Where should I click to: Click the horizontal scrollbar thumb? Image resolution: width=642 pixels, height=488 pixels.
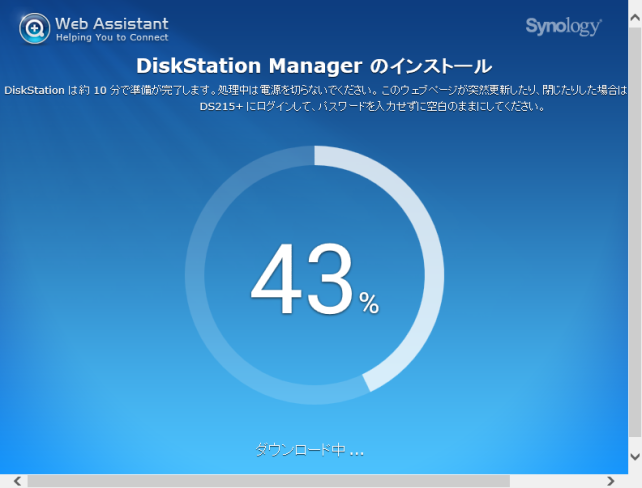coord(269,481)
